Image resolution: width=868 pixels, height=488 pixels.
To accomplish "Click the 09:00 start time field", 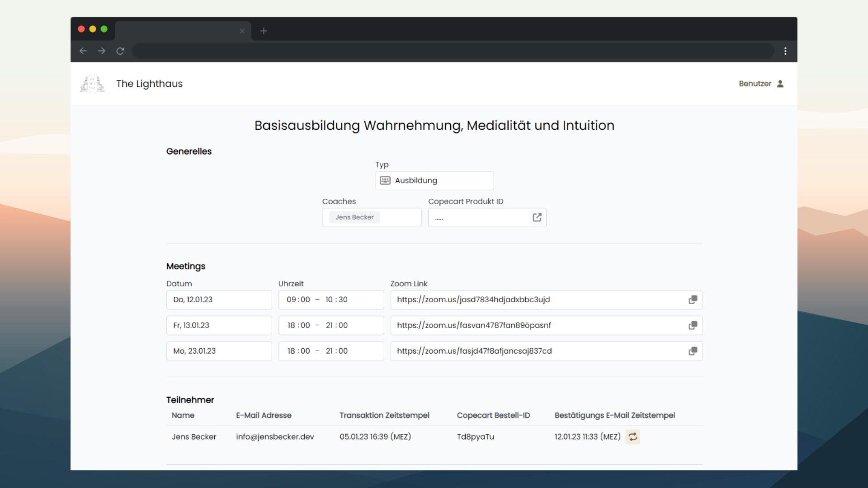I will [298, 300].
